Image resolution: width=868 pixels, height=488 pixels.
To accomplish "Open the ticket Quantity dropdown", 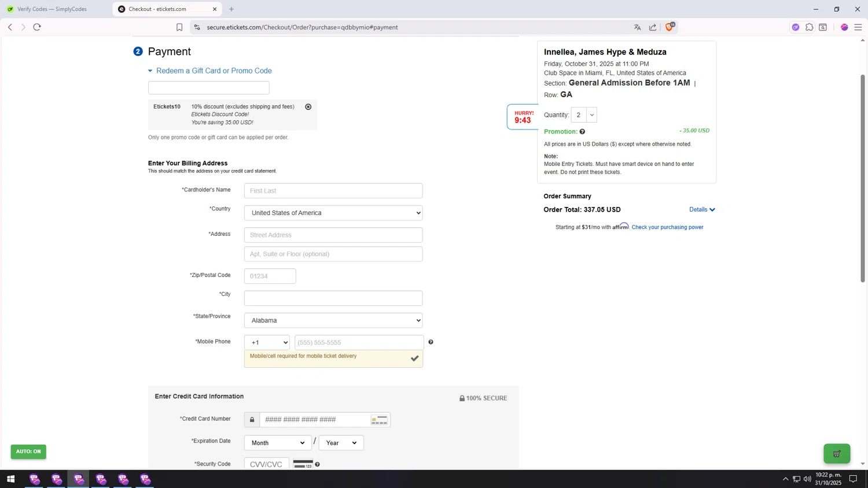I will pos(584,115).
